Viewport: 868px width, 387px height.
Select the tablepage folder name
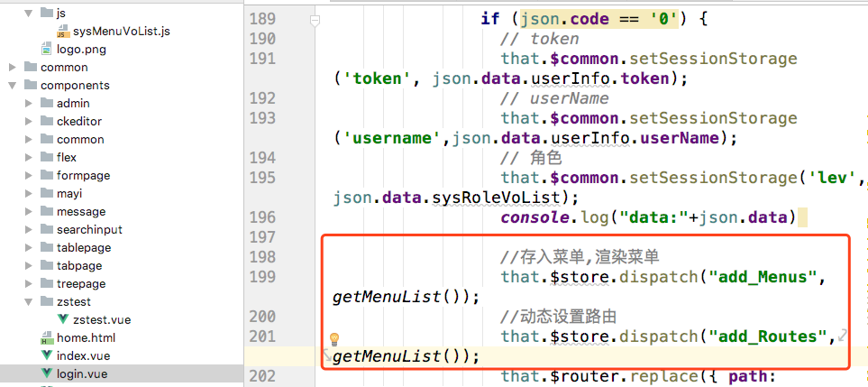(x=84, y=248)
